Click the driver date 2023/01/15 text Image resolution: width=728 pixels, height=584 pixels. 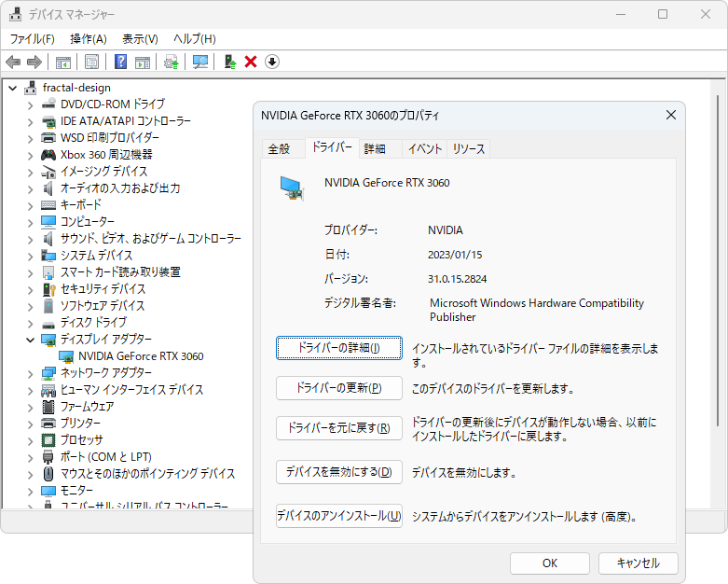455,255
